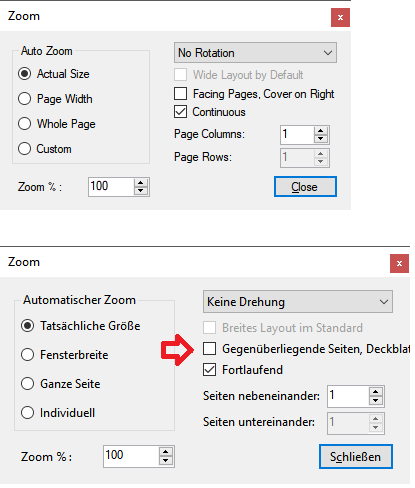Click the Schließen button
The image size is (415, 488).
(x=356, y=457)
